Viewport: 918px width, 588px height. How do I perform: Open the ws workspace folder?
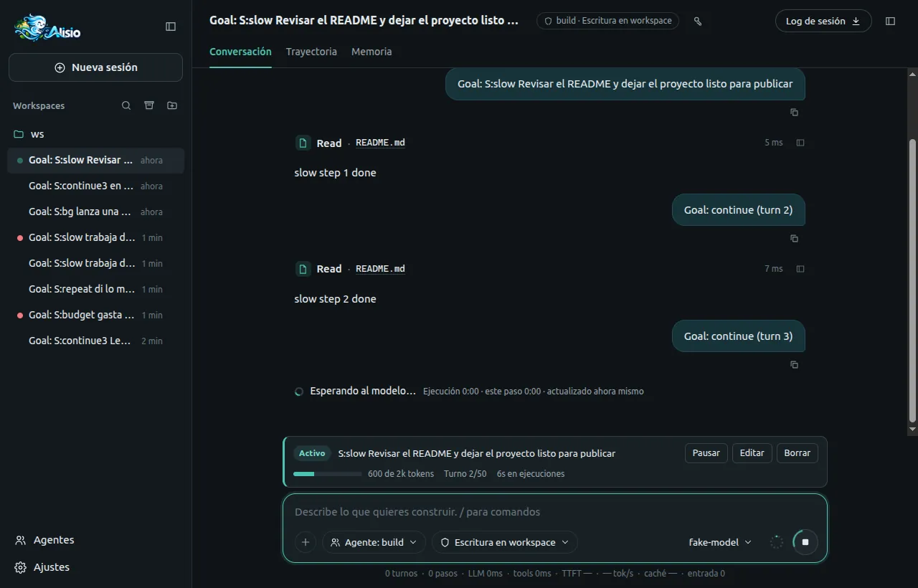coord(95,134)
